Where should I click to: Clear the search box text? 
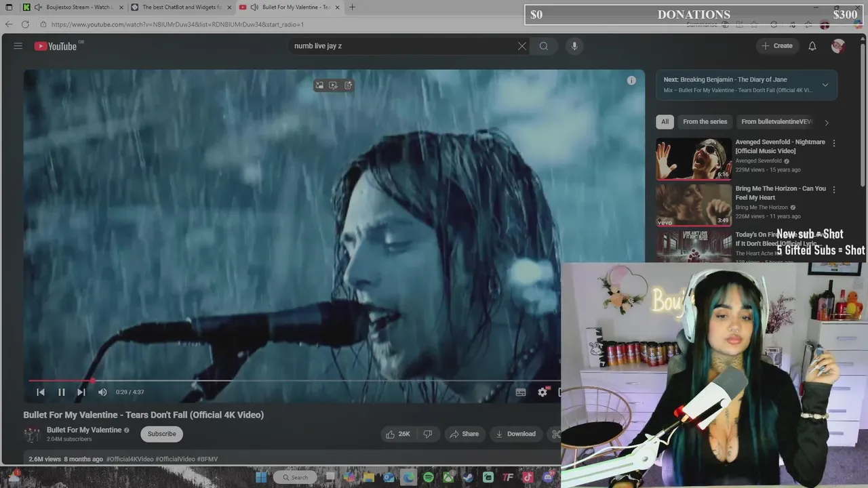(521, 46)
